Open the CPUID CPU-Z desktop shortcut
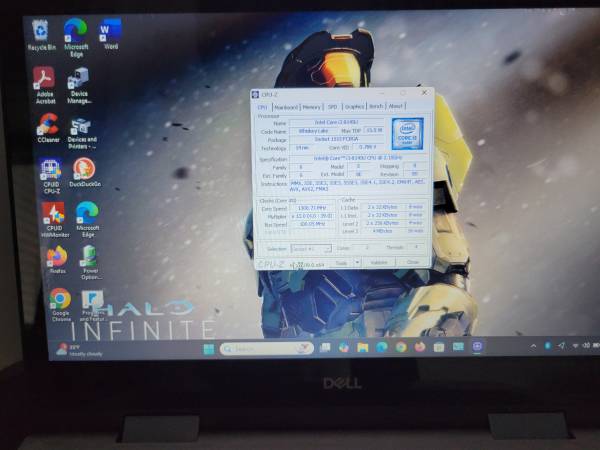The height and width of the screenshot is (450, 600). (51, 169)
